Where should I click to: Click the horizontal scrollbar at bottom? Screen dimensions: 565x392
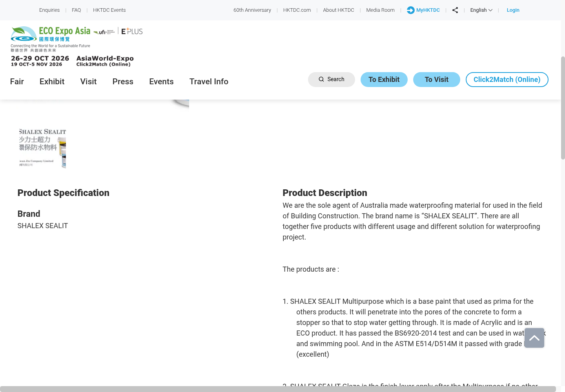(278, 389)
